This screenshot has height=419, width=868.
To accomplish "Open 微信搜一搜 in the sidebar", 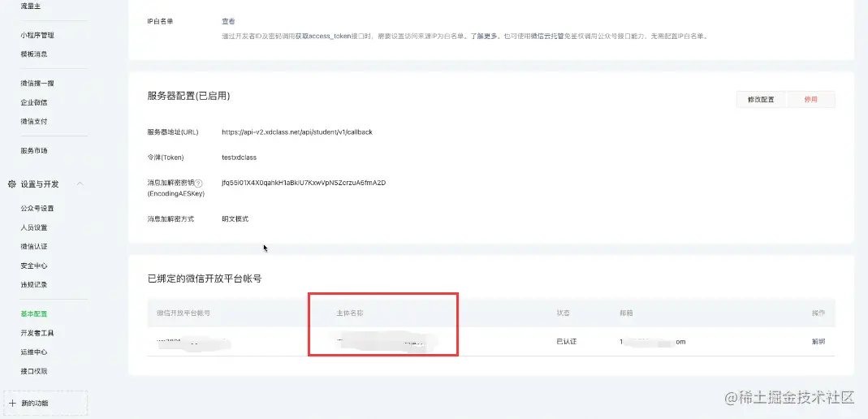I will pos(37,83).
